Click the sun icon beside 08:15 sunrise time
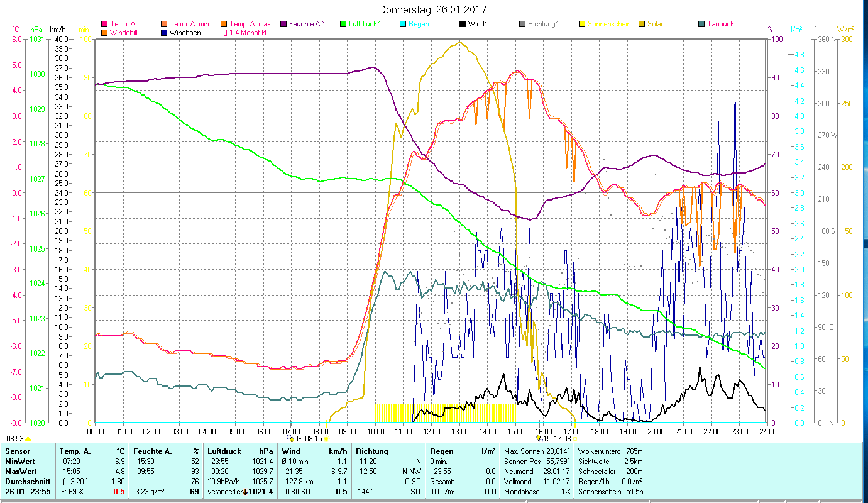This screenshot has height=503, width=868. click(326, 439)
